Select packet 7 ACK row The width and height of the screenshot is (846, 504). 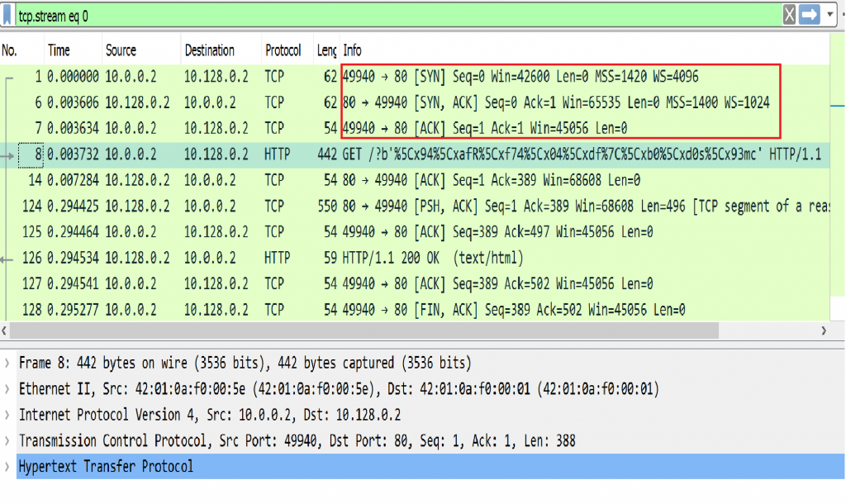click(x=415, y=128)
